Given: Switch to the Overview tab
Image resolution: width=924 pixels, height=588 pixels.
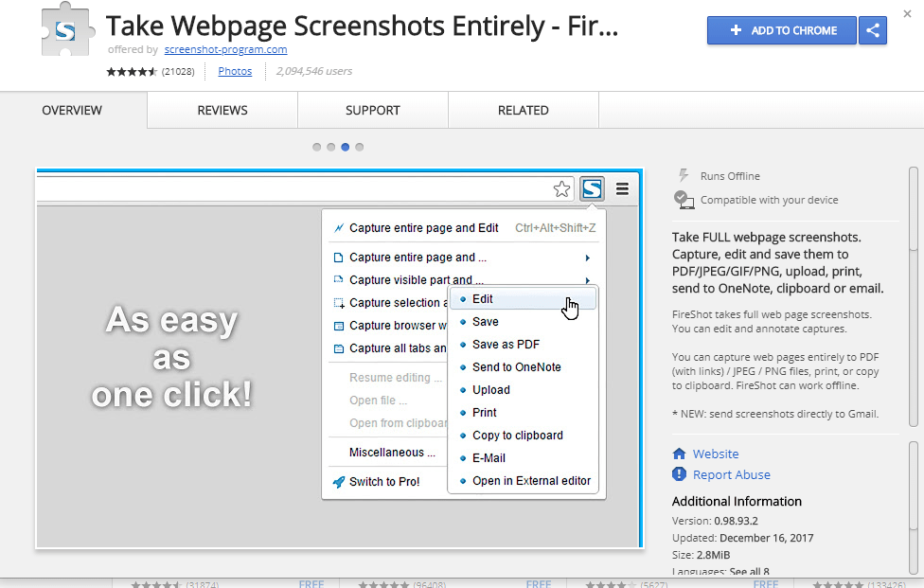Looking at the screenshot, I should (72, 110).
